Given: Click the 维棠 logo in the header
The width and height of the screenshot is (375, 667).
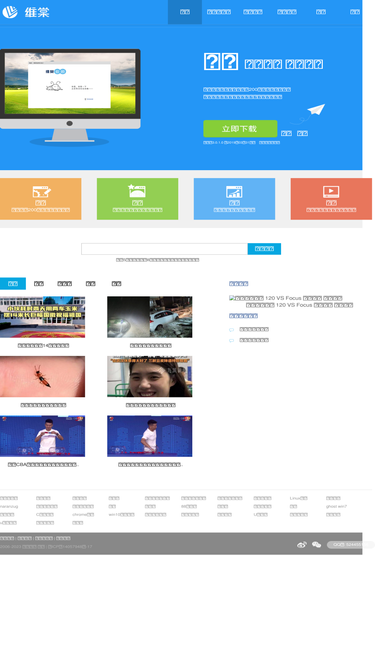Looking at the screenshot, I should tap(26, 12).
